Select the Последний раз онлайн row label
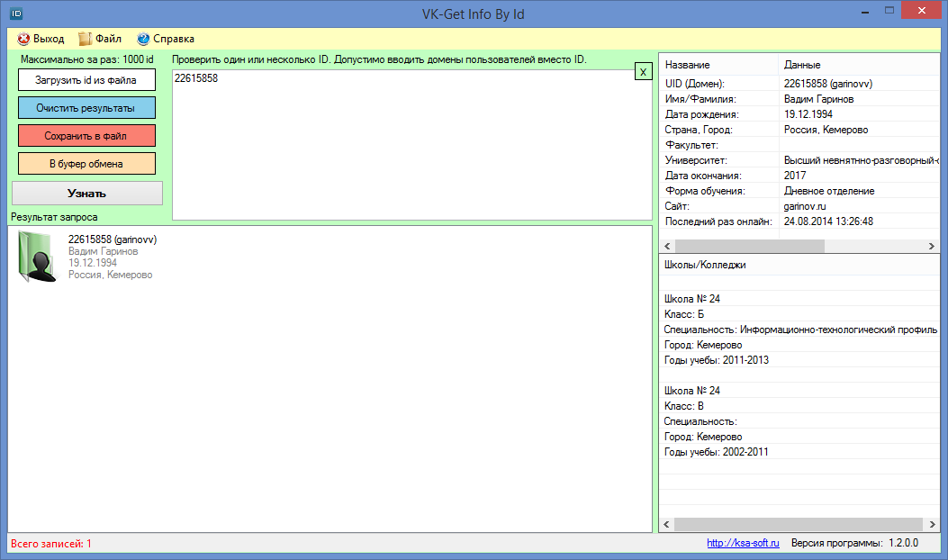 [718, 221]
